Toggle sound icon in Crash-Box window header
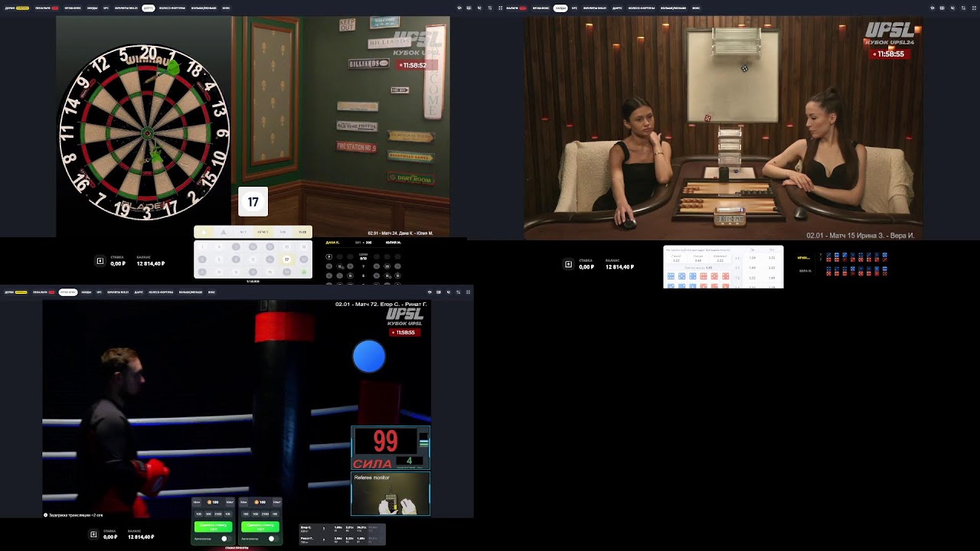This screenshot has height=551, width=980. pyautogui.click(x=449, y=292)
